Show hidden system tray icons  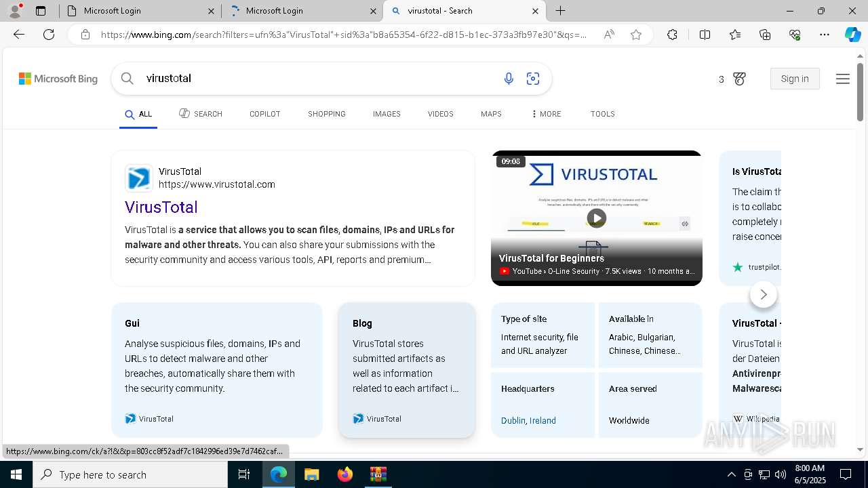[731, 474]
